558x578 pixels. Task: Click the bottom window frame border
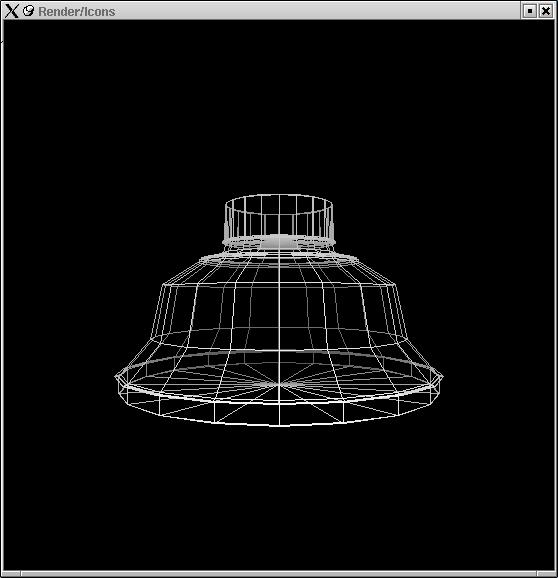click(279, 574)
